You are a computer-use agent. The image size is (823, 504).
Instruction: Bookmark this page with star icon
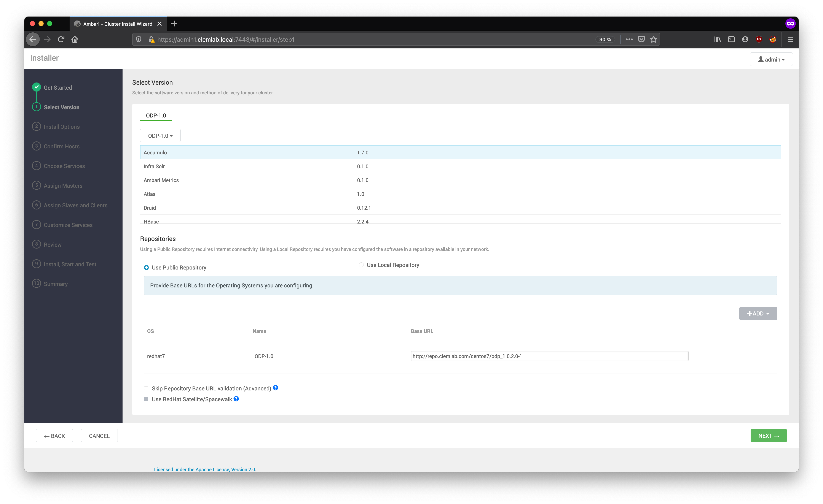click(x=653, y=39)
